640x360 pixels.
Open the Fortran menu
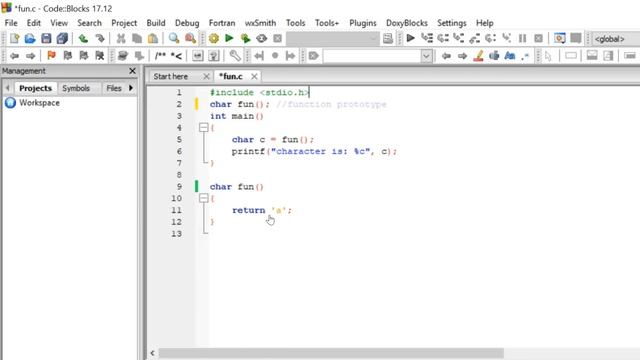point(222,23)
